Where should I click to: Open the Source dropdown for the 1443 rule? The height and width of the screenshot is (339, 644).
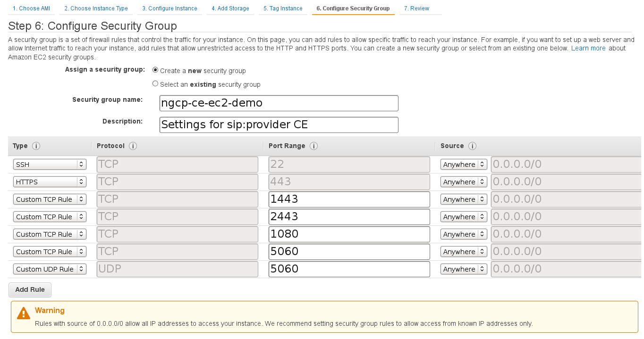coord(464,199)
